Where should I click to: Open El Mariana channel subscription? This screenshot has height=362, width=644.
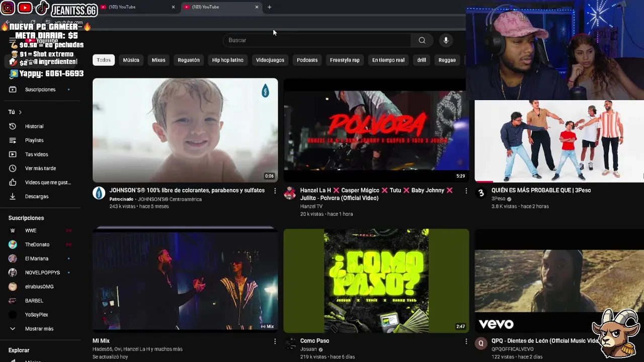(37, 258)
